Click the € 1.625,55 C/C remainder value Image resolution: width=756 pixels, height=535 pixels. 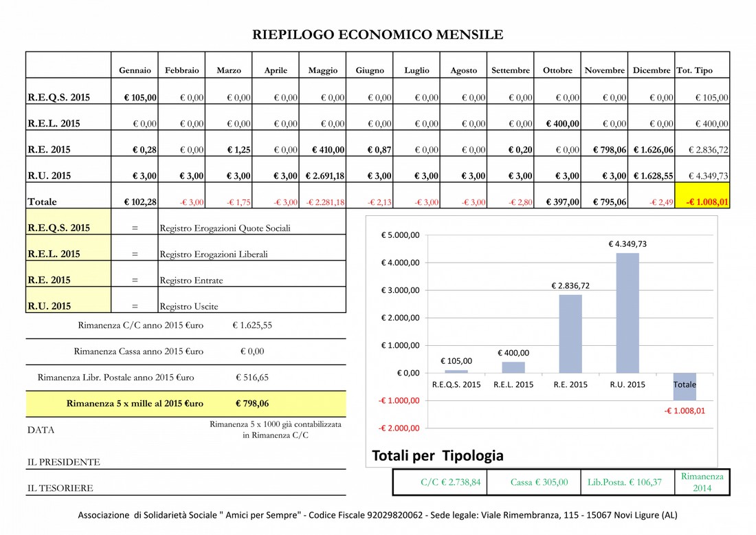tap(252, 325)
